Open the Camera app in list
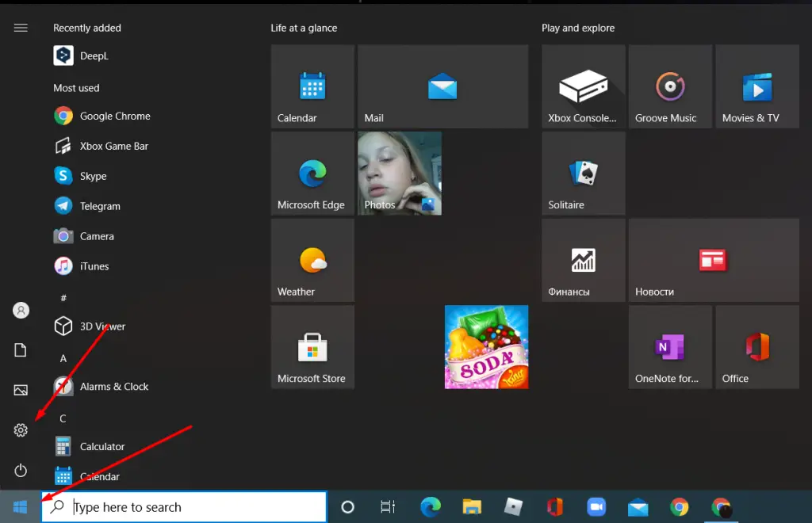Viewport: 812px width, 523px height. click(84, 236)
